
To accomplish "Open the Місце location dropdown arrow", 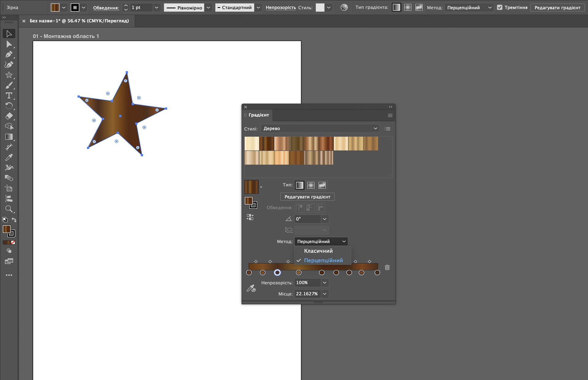I will click(325, 294).
